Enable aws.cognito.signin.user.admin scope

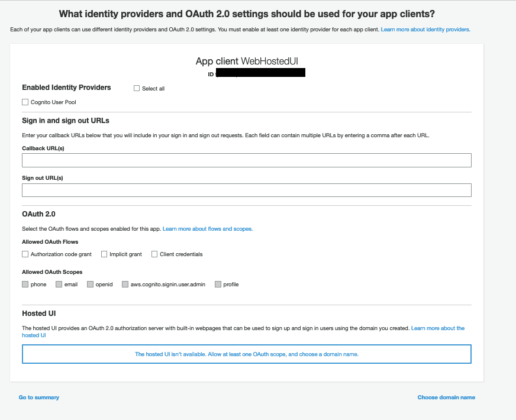(x=125, y=285)
